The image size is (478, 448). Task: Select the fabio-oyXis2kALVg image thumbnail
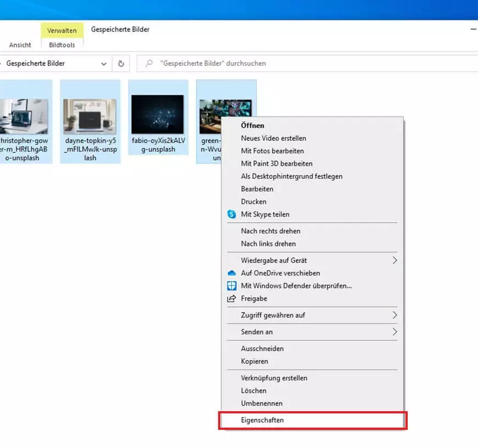point(158,114)
